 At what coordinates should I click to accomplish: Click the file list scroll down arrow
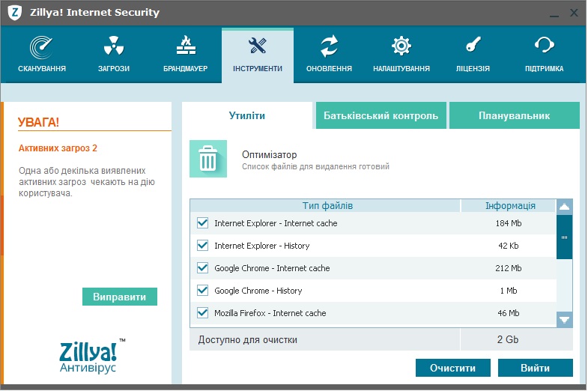coord(564,320)
